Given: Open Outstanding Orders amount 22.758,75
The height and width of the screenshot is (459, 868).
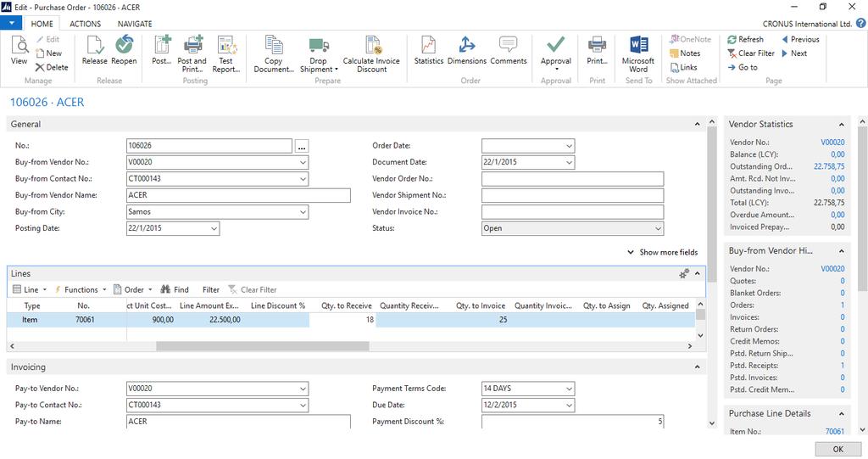Looking at the screenshot, I should (x=829, y=166).
